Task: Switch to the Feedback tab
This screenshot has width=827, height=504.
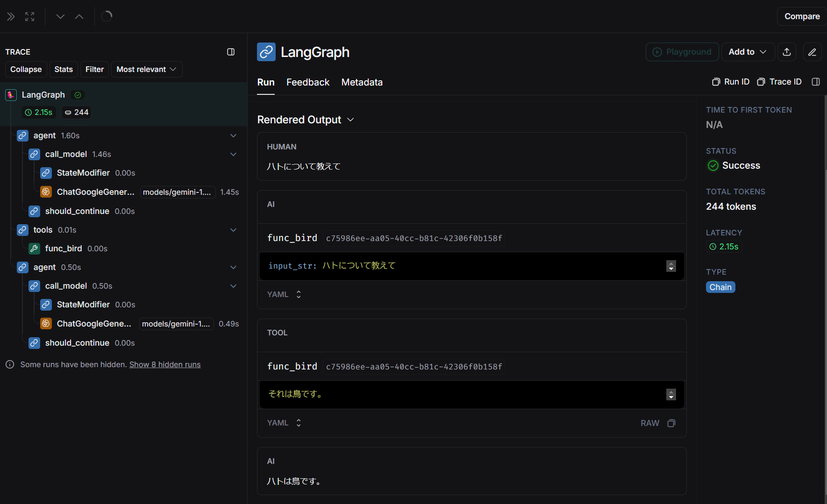Action: click(x=308, y=82)
